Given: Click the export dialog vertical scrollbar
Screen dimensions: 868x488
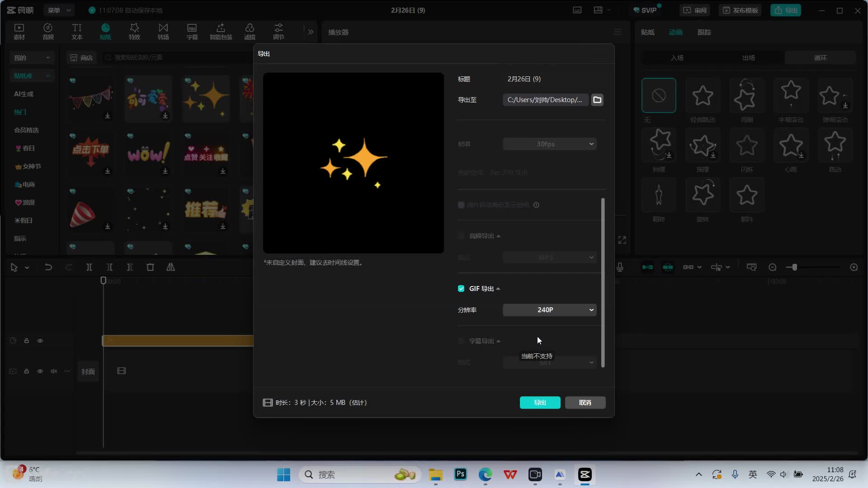Looking at the screenshot, I should pyautogui.click(x=603, y=283).
